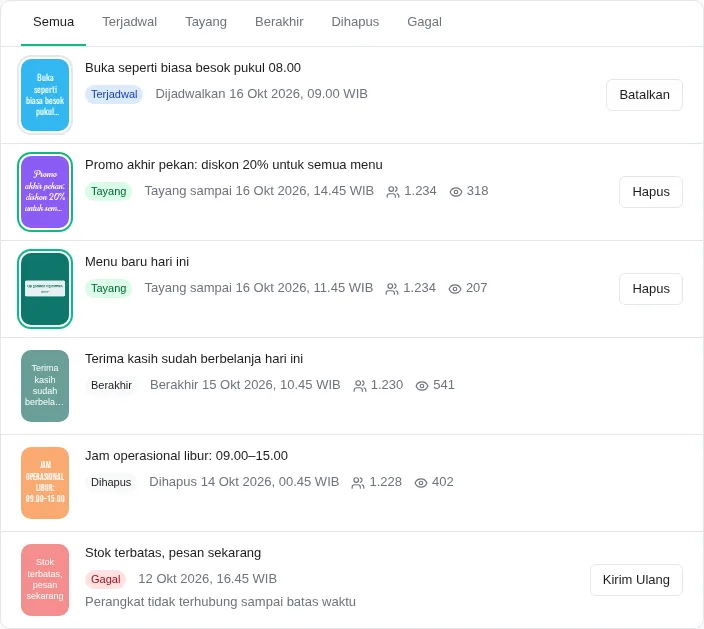Image resolution: width=704 pixels, height=629 pixels.
Task: Open the orange Jam operasional thumbnail
Action: [45, 483]
